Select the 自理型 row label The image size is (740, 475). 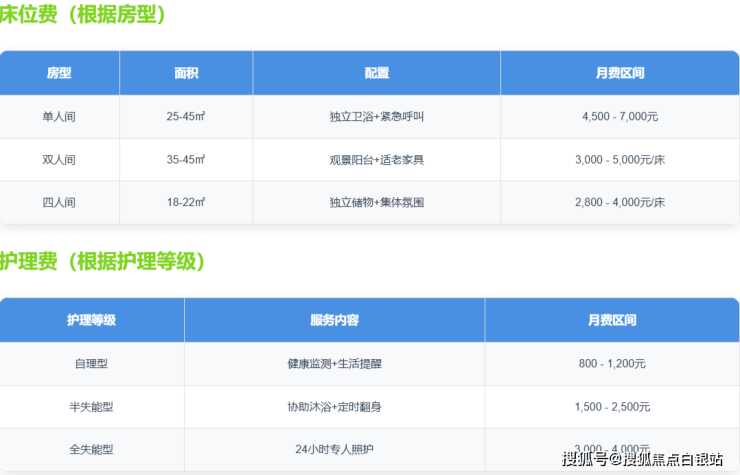click(91, 364)
